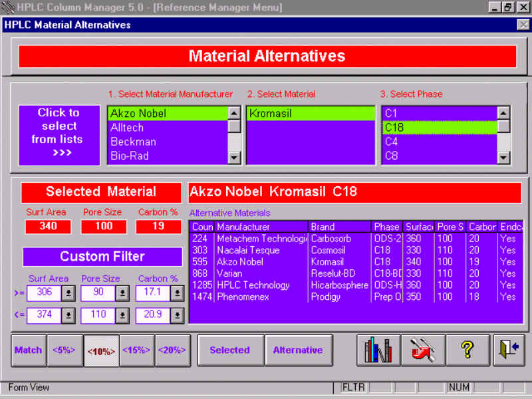Toggle the <20%> filter range button
The image size is (532, 399).
[x=172, y=350]
